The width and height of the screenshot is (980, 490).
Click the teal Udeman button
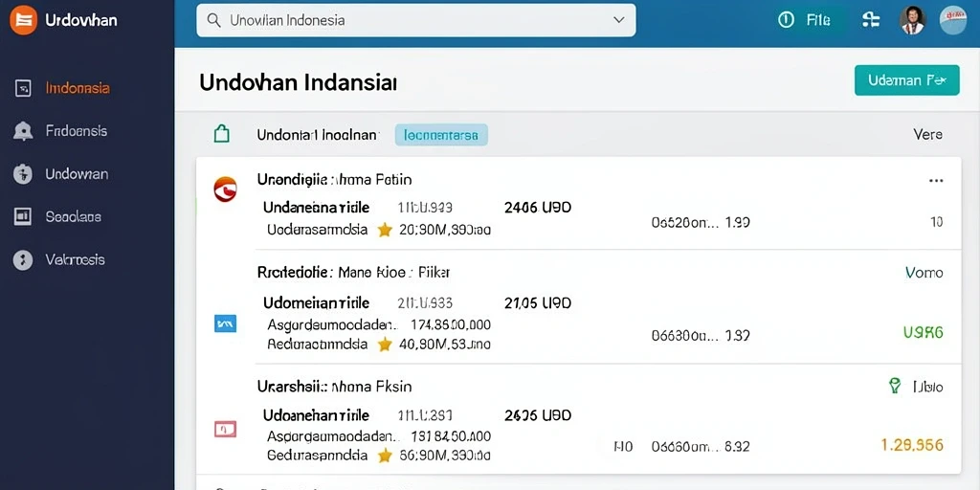pos(906,80)
